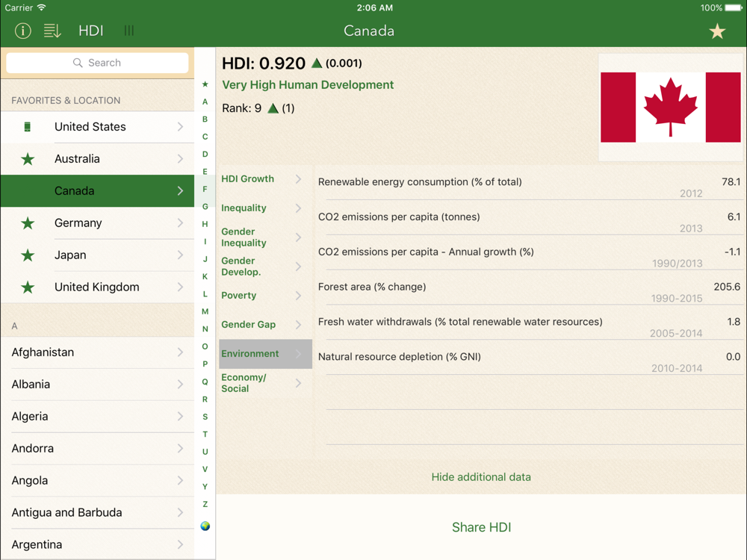Tap the star icon beside Germany
This screenshot has height=560, width=747.
[28, 223]
